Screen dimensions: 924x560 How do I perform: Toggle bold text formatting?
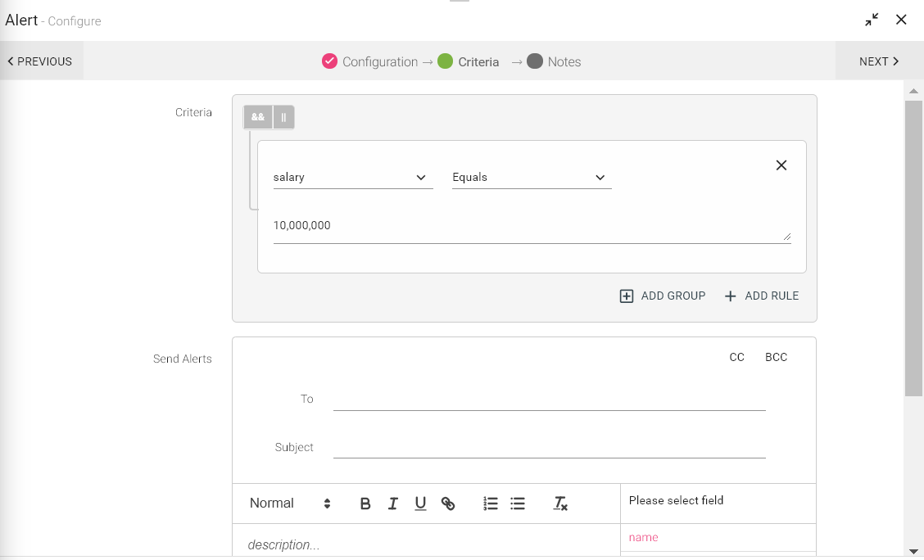tap(365, 504)
